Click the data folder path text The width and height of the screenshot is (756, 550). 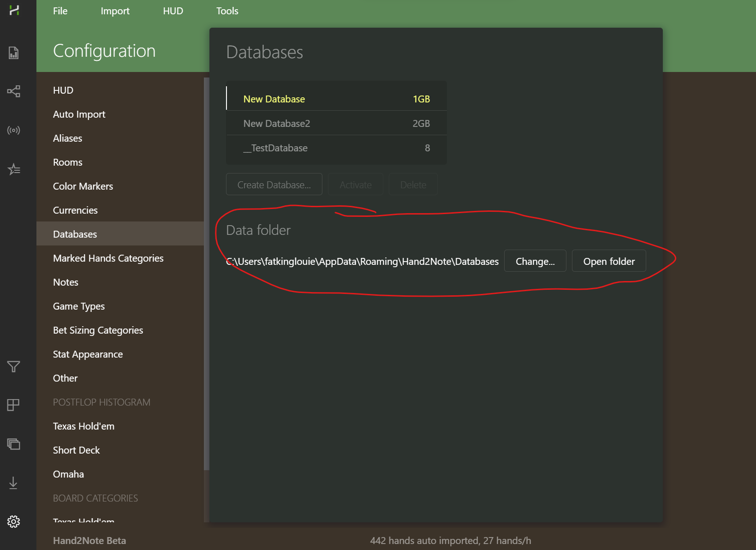[363, 262]
